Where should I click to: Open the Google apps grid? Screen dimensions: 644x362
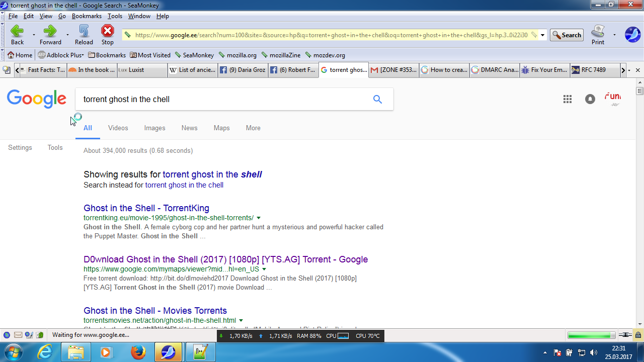tap(568, 99)
